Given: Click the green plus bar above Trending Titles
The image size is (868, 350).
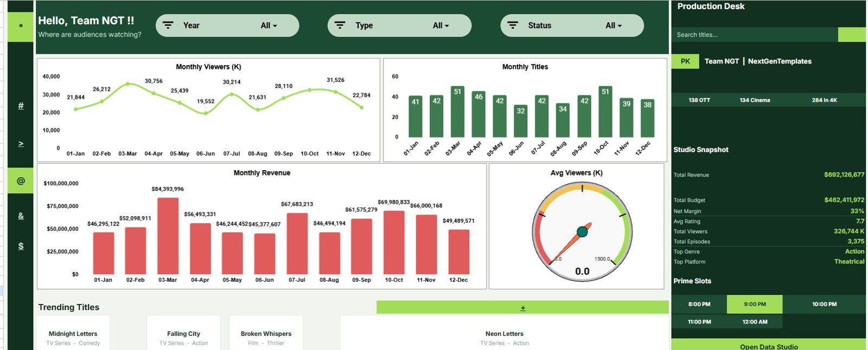Looking at the screenshot, I should tap(522, 307).
